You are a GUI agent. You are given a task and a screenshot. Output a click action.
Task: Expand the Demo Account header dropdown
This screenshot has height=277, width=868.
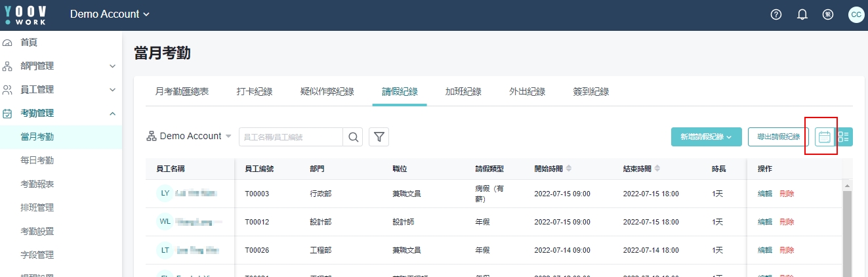coord(110,14)
